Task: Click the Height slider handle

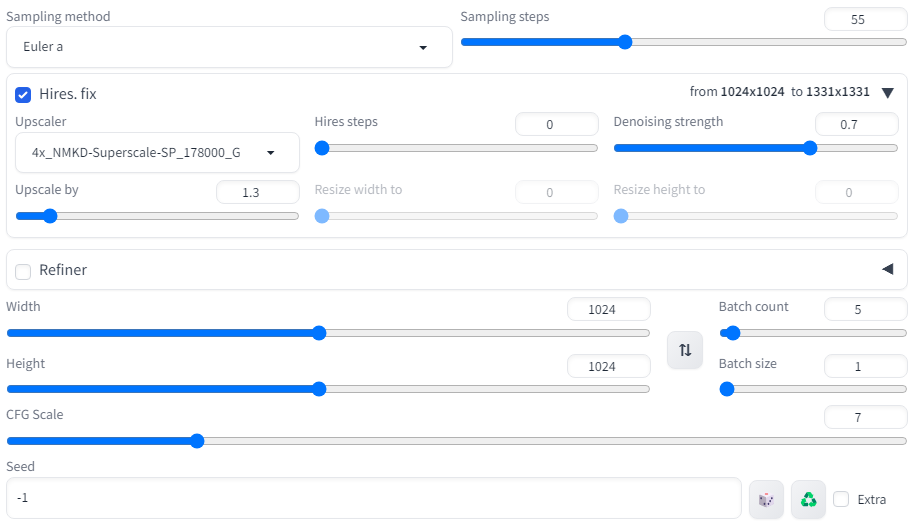Action: pos(319,389)
